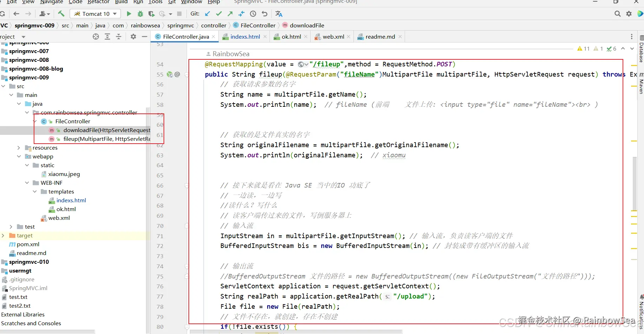Viewport: 644px width, 334px height.
Task: Expand the resources folder
Action: pos(19,148)
